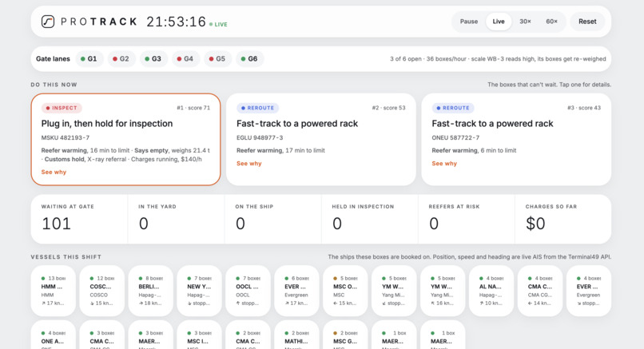Select the ONEU 587722-7 reroute card
Screen dimensions: 644x349
516,140
